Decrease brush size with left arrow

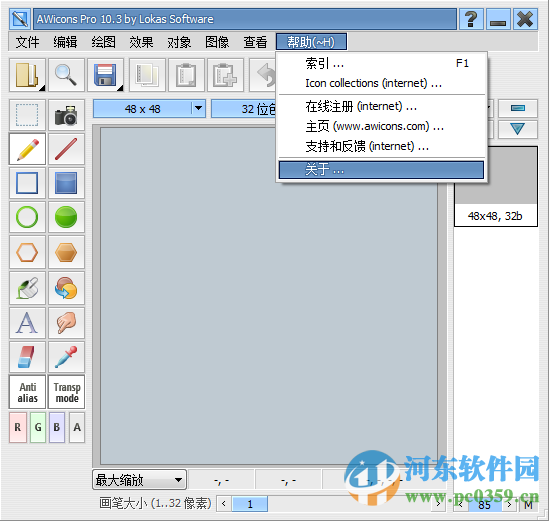click(224, 504)
